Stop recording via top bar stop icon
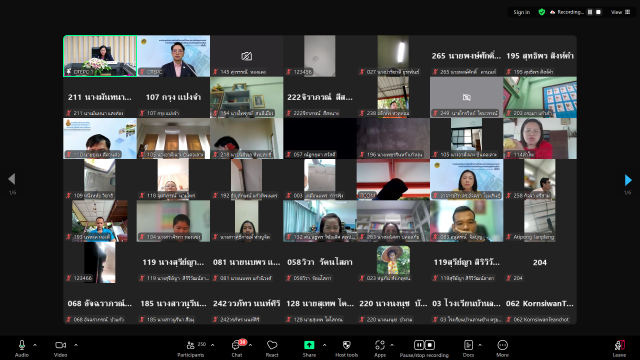 click(x=598, y=12)
